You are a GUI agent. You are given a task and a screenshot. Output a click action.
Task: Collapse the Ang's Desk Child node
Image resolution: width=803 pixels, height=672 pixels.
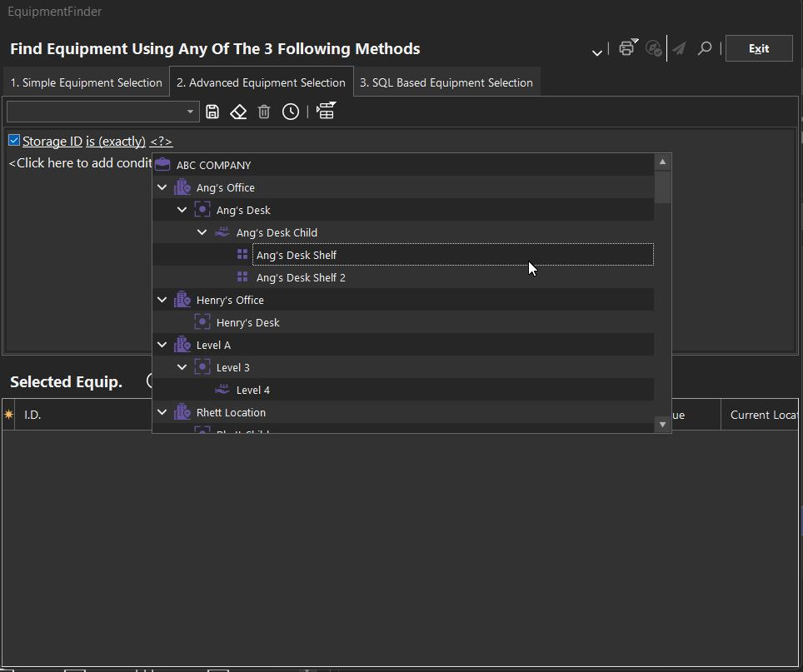pos(202,232)
